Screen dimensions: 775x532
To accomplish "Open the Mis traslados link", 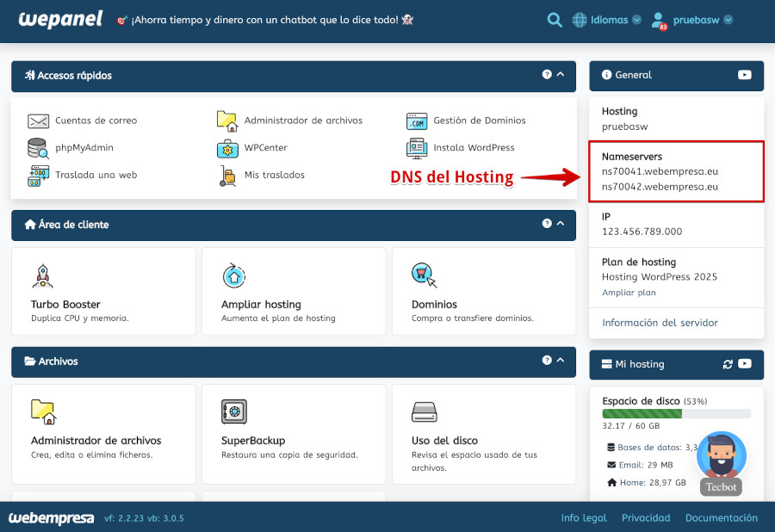I will pos(275,175).
